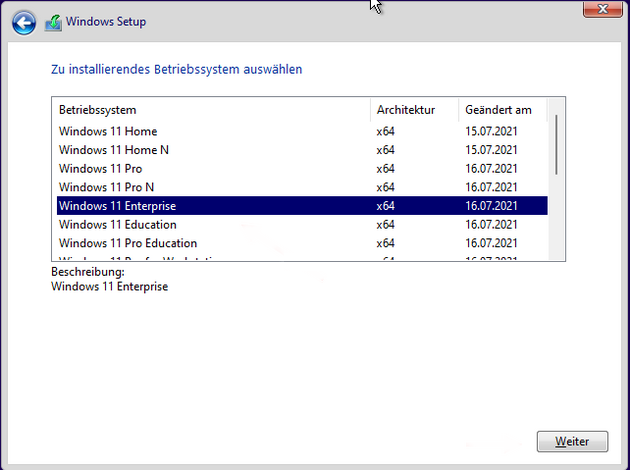The height and width of the screenshot is (470, 630).
Task: Pick Windows 11 Pro N in the list
Action: tap(106, 187)
